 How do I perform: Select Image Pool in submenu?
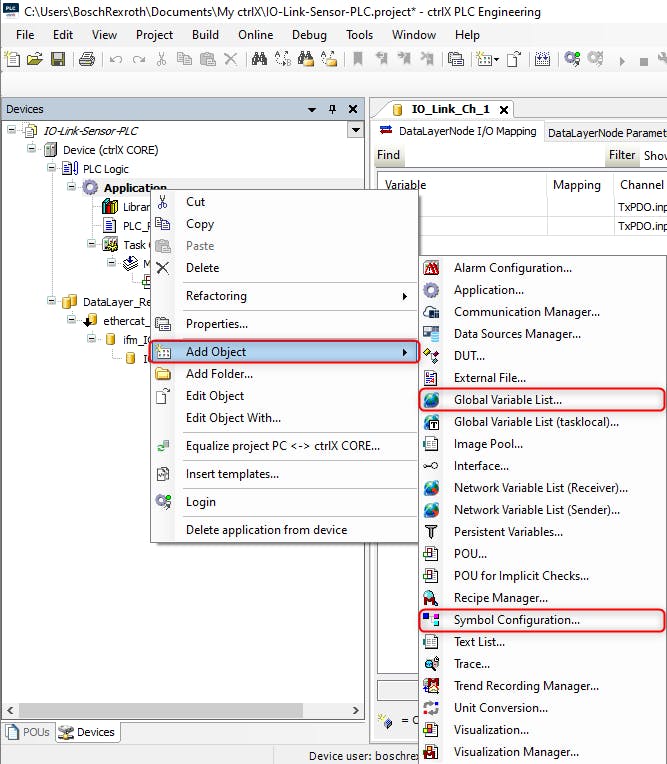pyautogui.click(x=543, y=444)
